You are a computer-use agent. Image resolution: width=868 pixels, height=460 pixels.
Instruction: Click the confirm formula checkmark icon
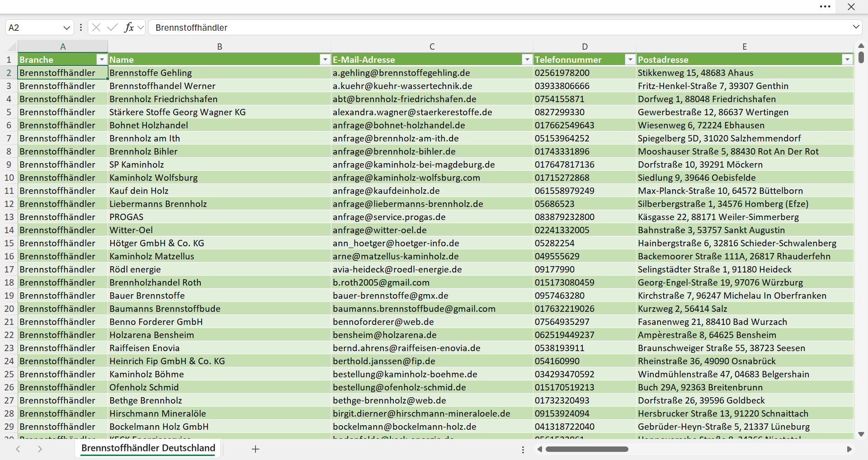pos(112,27)
